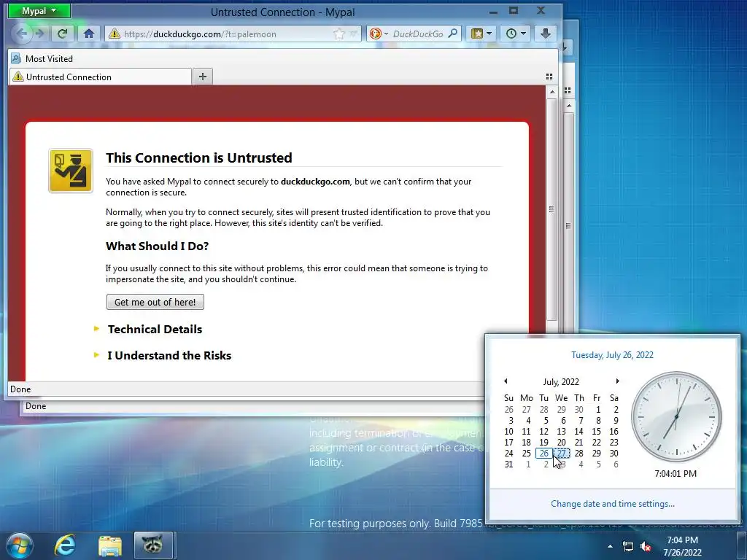Viewport: 747px width, 560px height.
Task: Click the background window scrollbar up arrow
Action: [568, 106]
